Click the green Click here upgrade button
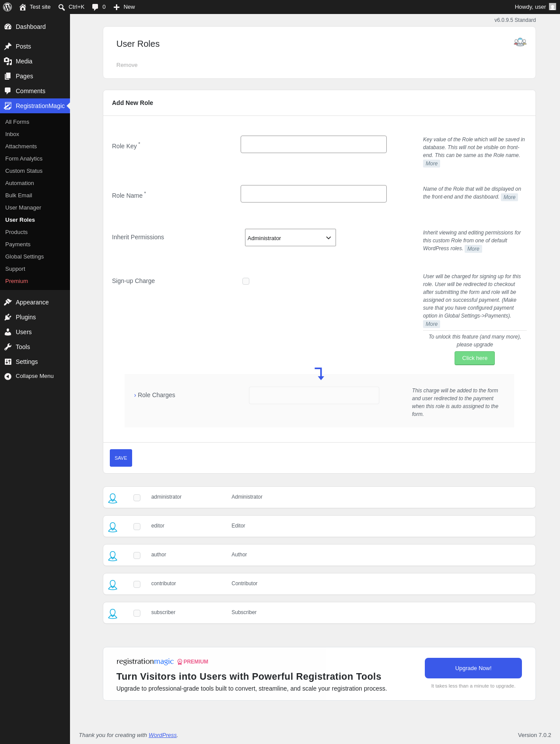Viewport: 560px width, 744px height. [x=475, y=358]
